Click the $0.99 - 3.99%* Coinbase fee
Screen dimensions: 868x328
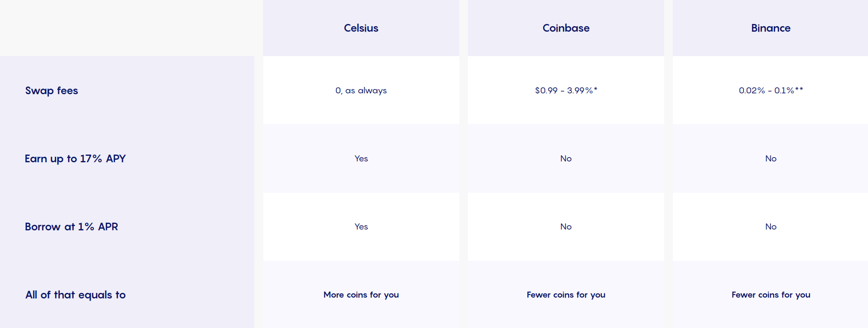click(x=566, y=90)
